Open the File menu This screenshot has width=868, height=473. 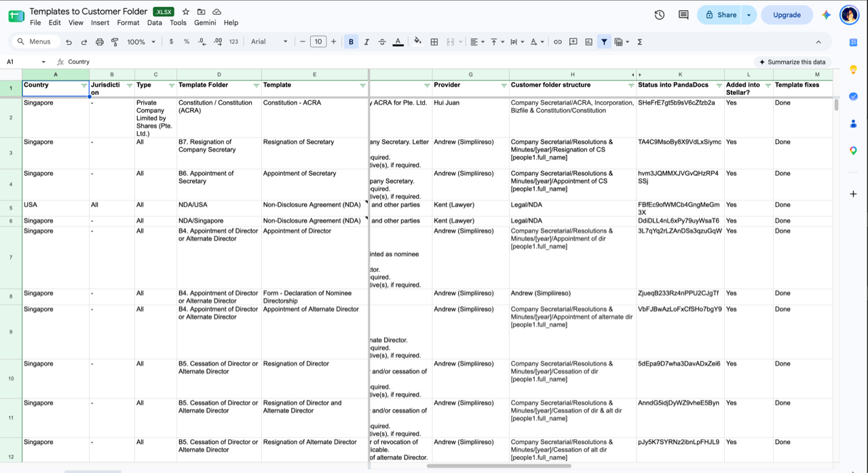pyautogui.click(x=35, y=23)
